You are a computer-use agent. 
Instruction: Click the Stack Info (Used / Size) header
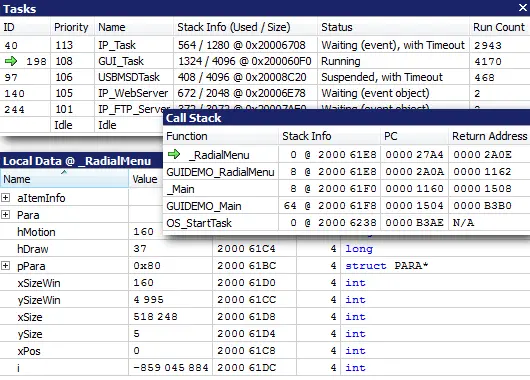234,27
